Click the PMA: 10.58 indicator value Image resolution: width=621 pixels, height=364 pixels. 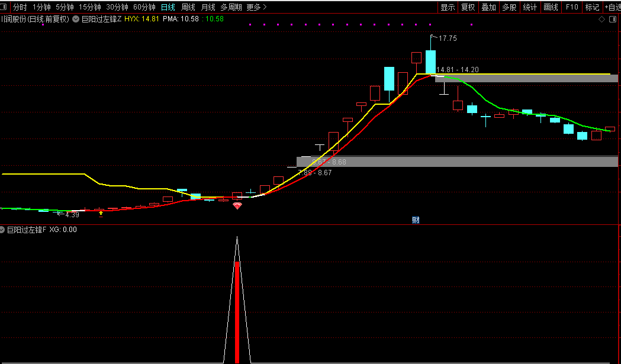click(x=181, y=19)
